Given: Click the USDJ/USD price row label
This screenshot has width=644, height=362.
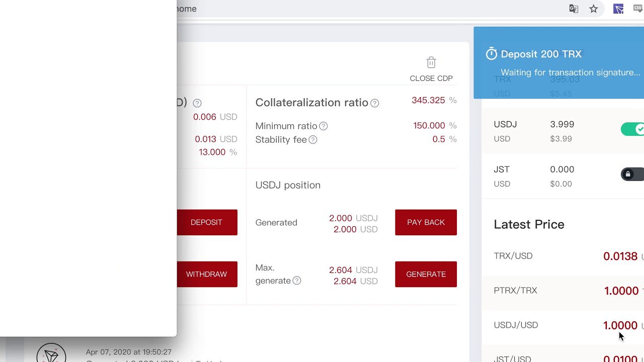Looking at the screenshot, I should [x=516, y=325].
